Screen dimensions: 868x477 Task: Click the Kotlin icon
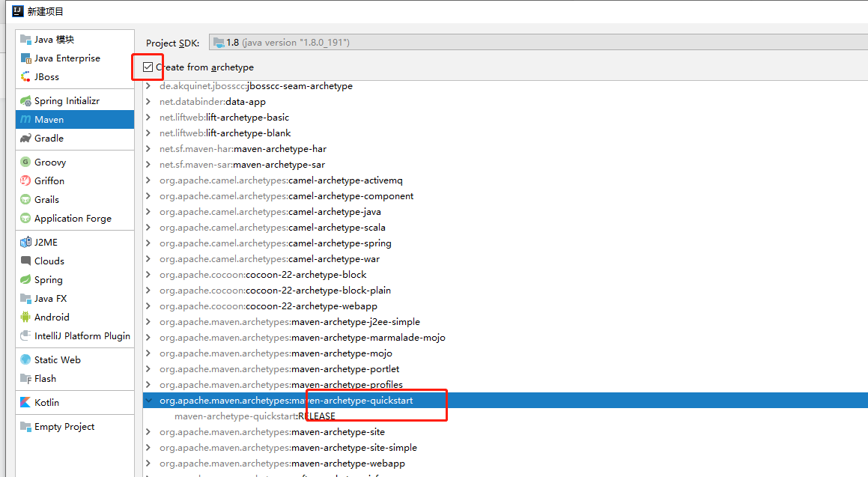pyautogui.click(x=25, y=402)
